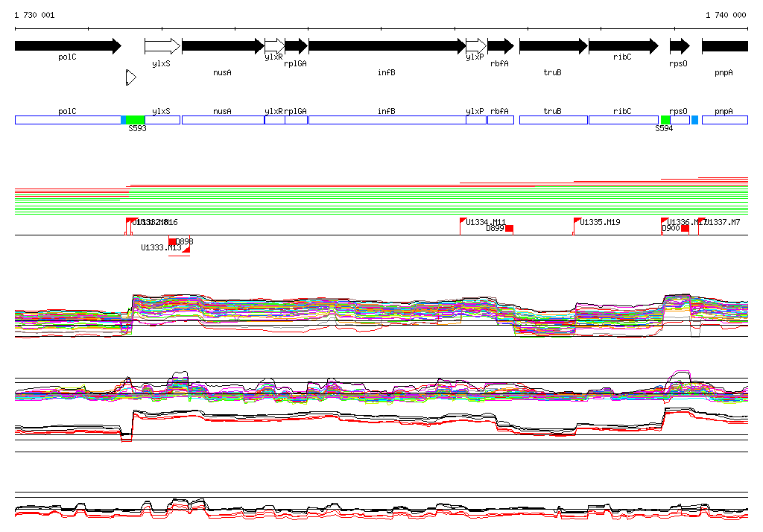Select the ylxP box in the blue-outlined track

pyautogui.click(x=476, y=120)
